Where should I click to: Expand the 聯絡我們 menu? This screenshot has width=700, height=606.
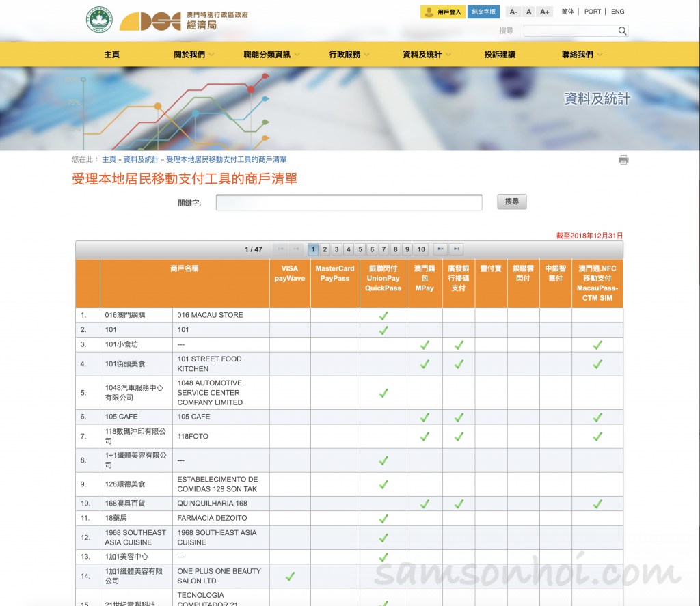pos(582,55)
